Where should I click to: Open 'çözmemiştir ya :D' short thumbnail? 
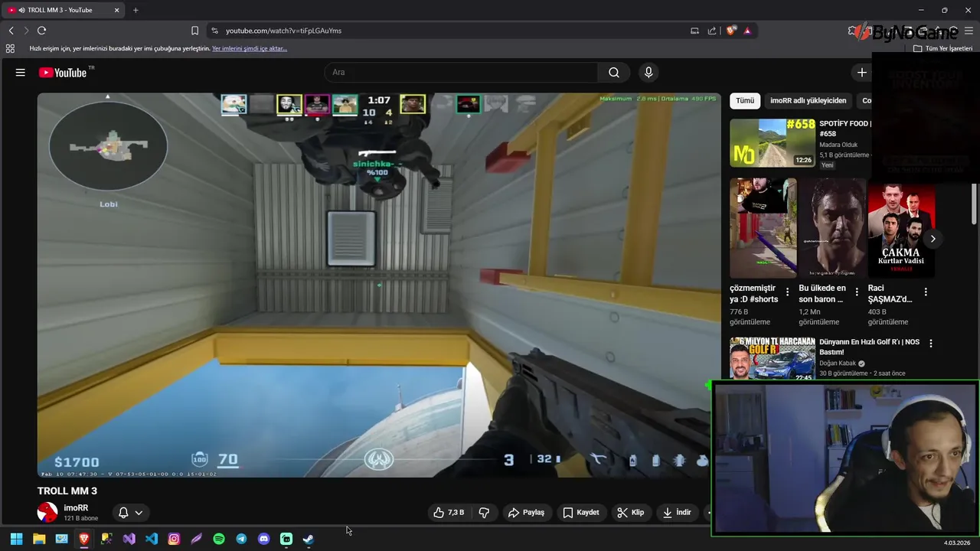point(763,228)
